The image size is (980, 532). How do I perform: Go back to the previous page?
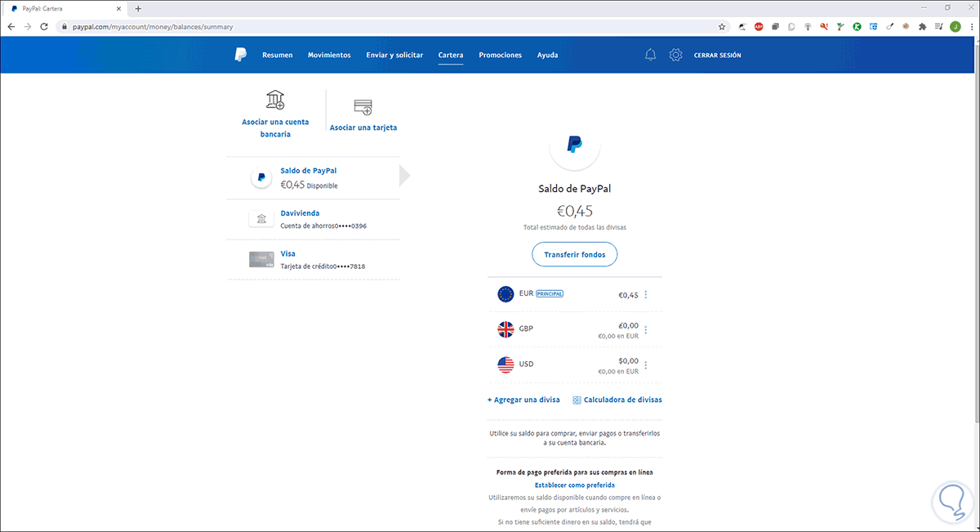pos(11,27)
